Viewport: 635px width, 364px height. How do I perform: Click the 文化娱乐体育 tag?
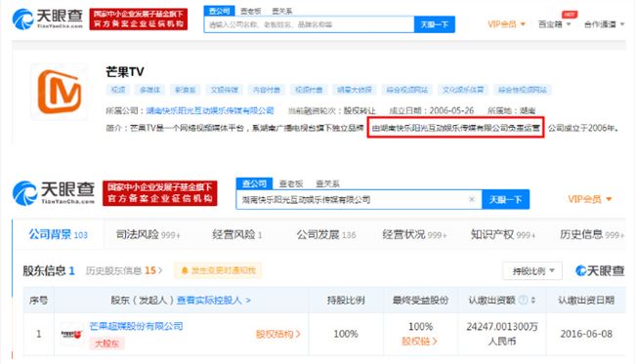pos(463,90)
